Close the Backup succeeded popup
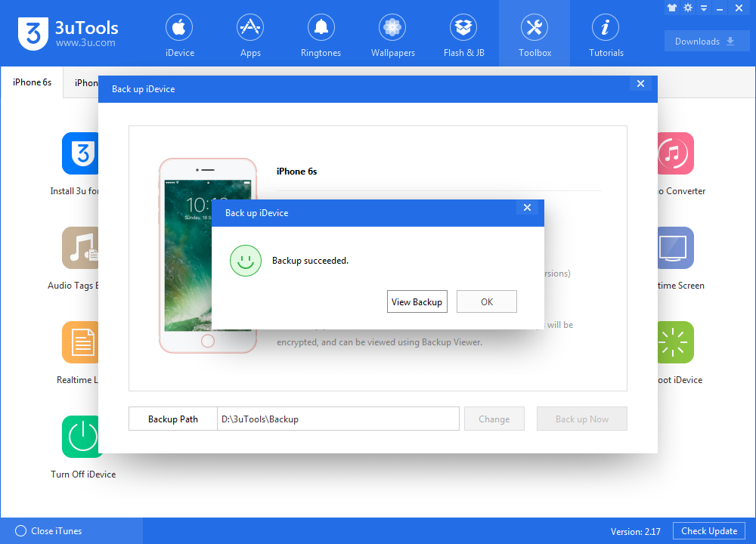The height and width of the screenshot is (544, 756). [x=527, y=208]
